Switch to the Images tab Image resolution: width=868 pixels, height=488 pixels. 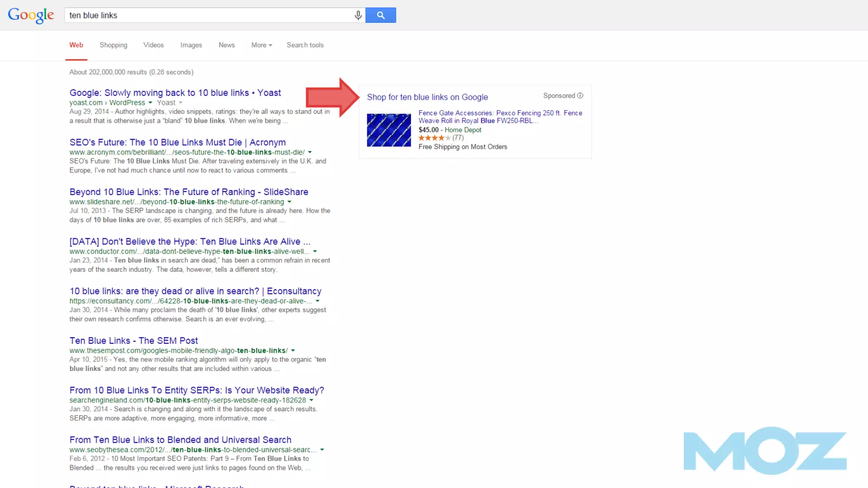click(x=191, y=45)
